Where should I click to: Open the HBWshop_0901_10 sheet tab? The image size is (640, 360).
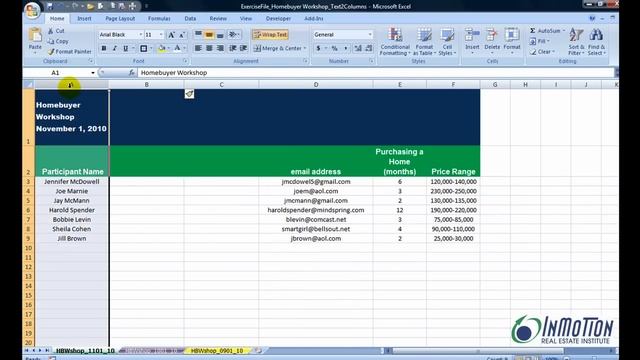217,351
